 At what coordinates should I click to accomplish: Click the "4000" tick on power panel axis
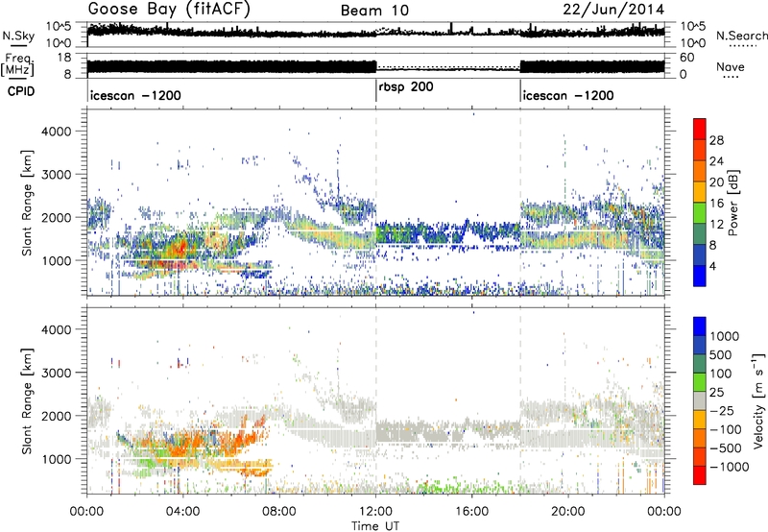click(x=56, y=132)
